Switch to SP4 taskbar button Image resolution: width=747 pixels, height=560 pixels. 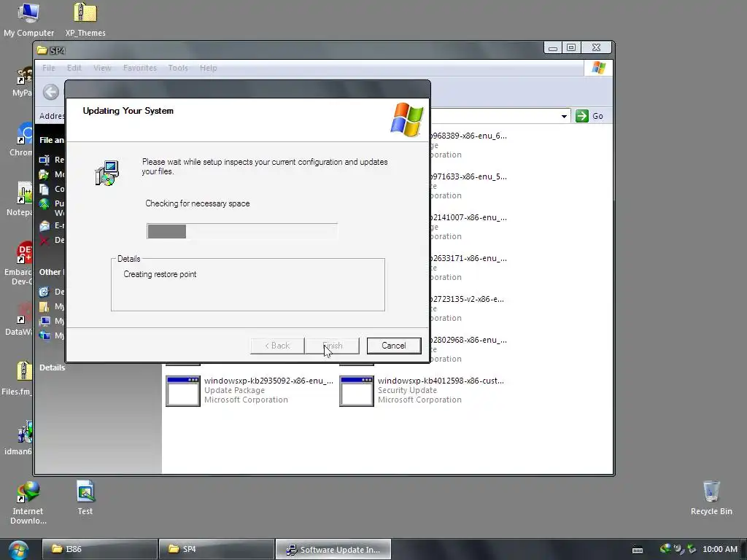click(x=216, y=549)
